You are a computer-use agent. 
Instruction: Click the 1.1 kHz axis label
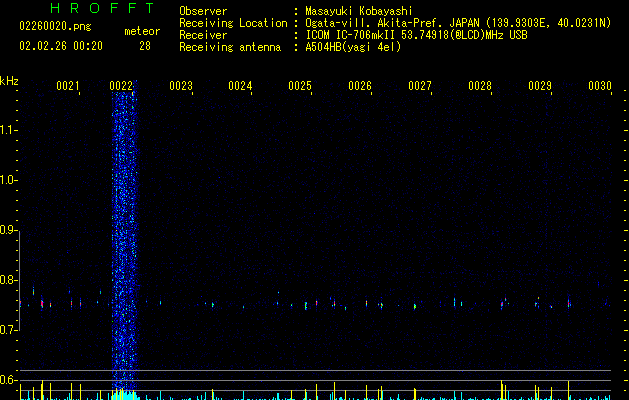click(x=7, y=130)
